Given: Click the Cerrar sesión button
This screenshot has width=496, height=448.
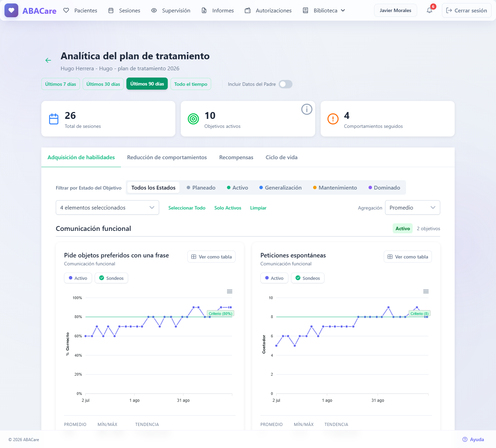Looking at the screenshot, I should (x=467, y=10).
